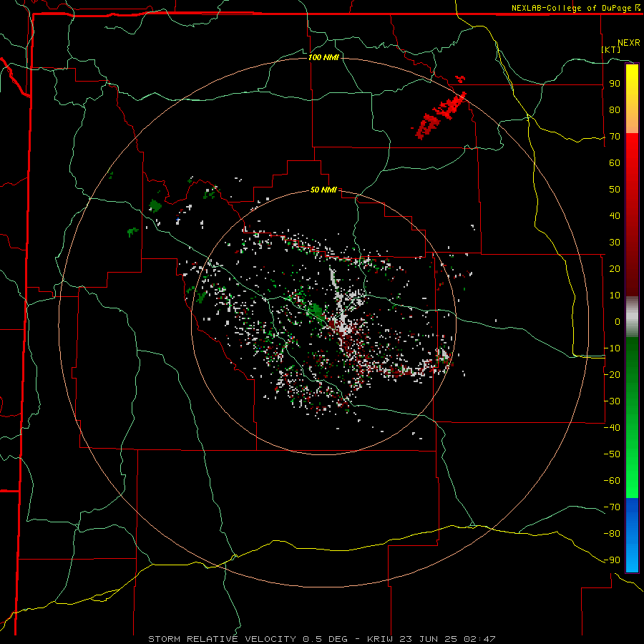The height and width of the screenshot is (644, 644).
Task: Click the -10 scale label
Action: 612,348
